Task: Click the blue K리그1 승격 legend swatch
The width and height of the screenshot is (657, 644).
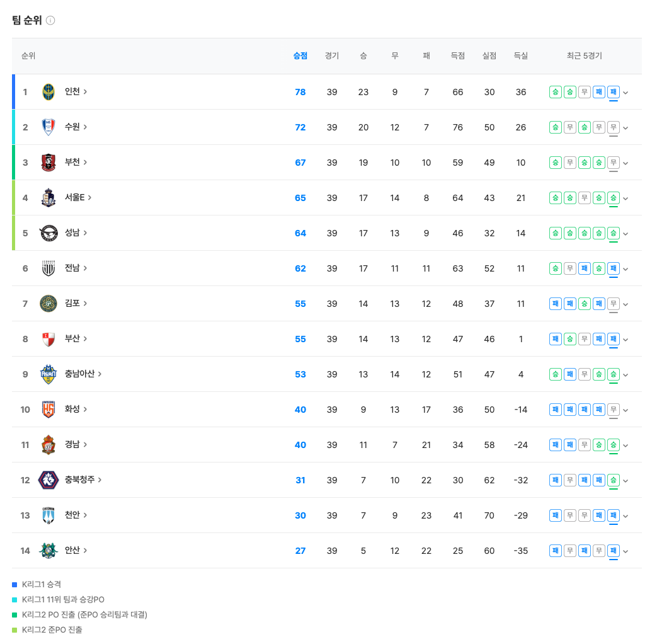Action: pyautogui.click(x=14, y=585)
